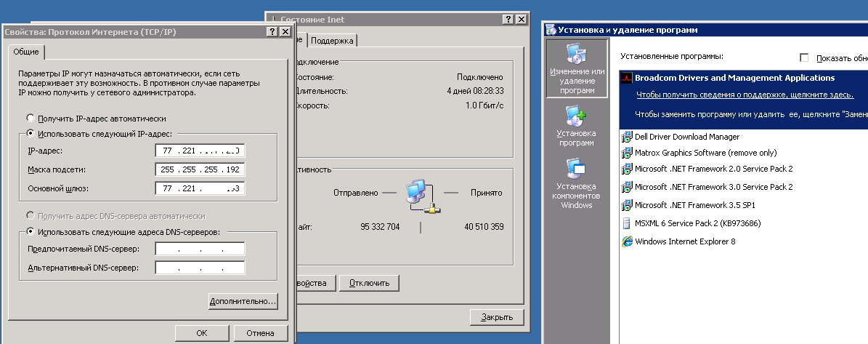Image resolution: width=868 pixels, height=344 pixels.
Task: Click .NET Framework 3.0 Service Pack 2 icon
Action: (x=627, y=187)
